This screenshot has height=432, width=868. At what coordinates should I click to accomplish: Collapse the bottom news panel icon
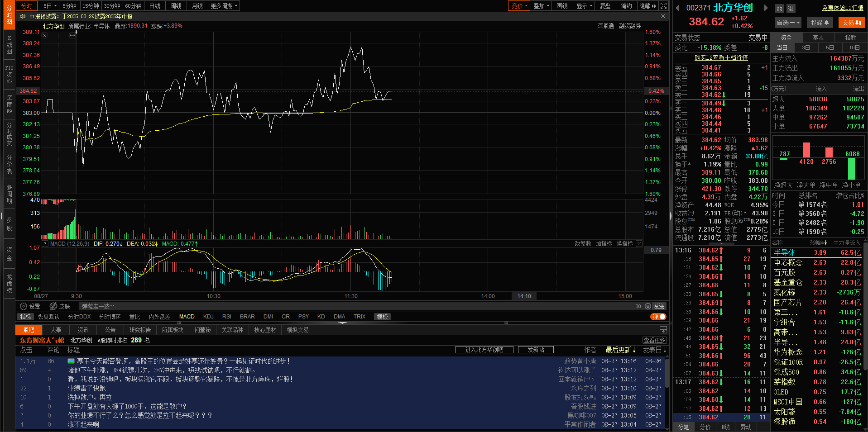(663, 330)
